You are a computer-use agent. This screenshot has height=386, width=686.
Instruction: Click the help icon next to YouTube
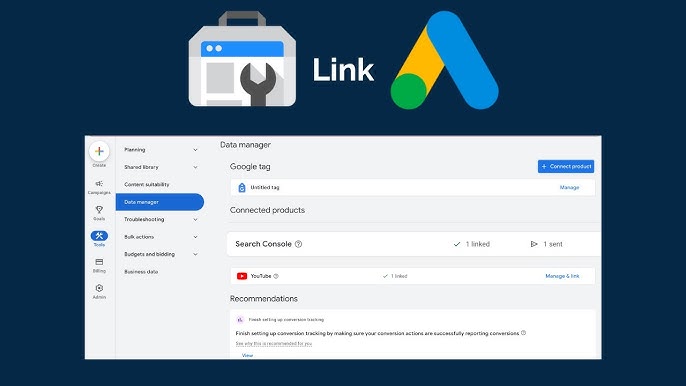click(x=276, y=276)
